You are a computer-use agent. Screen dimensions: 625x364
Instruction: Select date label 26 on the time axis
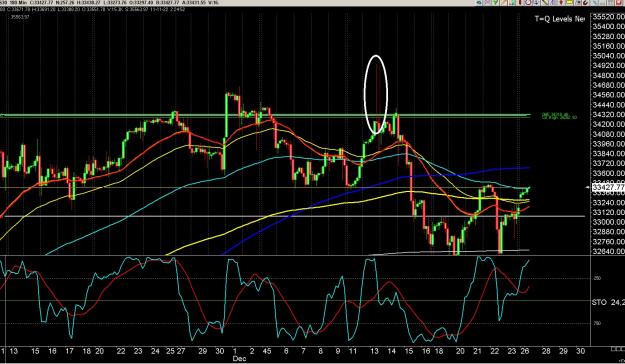click(x=525, y=351)
